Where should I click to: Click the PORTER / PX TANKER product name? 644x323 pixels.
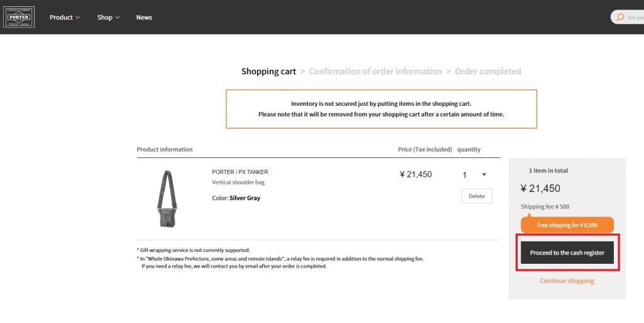(240, 172)
